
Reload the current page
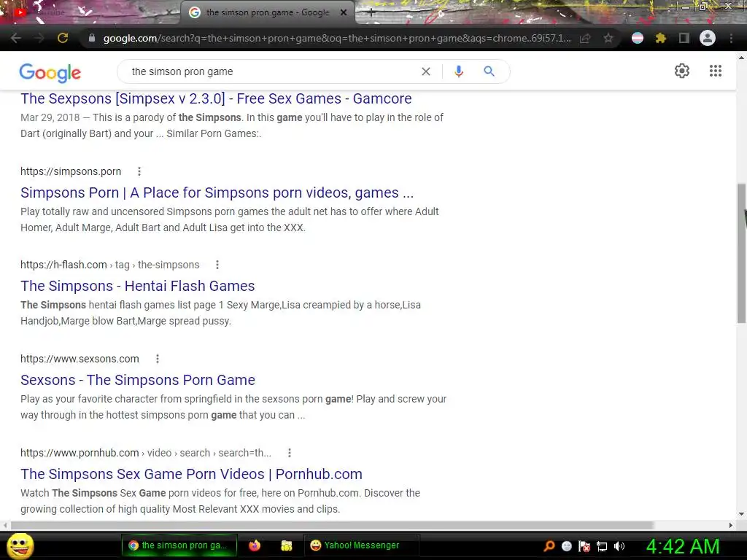pos(63,38)
